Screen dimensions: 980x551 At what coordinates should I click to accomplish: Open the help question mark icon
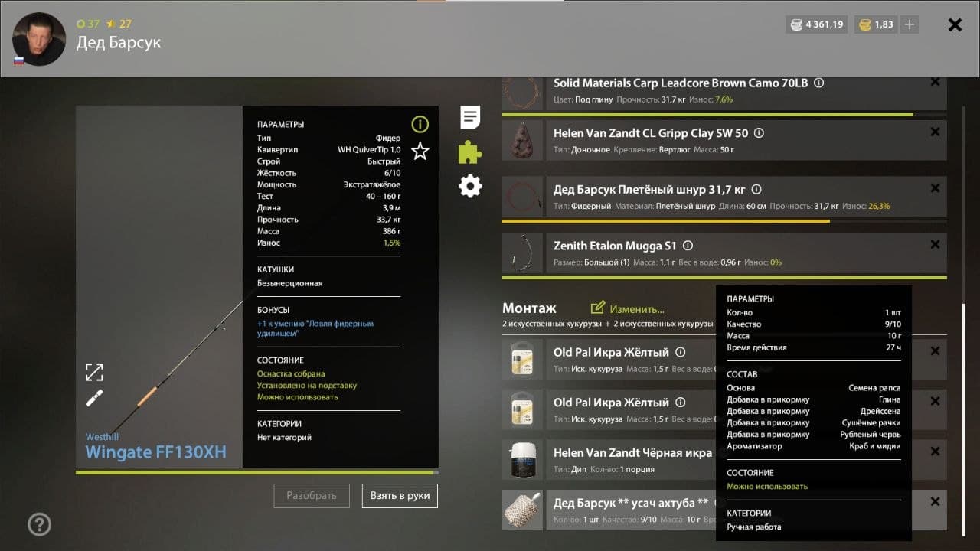click(x=39, y=524)
